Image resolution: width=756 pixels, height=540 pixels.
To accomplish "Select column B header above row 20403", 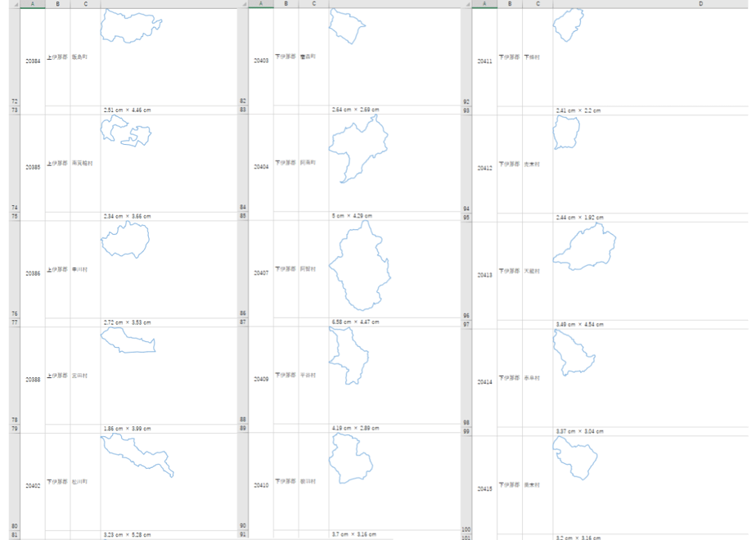I will [x=286, y=4].
